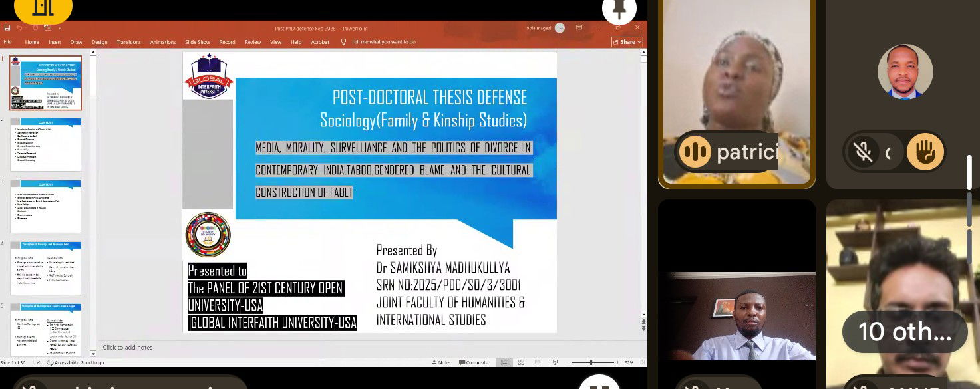Open Customize Quick Access Toolbar dropdown
Screen dimensions: 980x389
click(x=59, y=28)
